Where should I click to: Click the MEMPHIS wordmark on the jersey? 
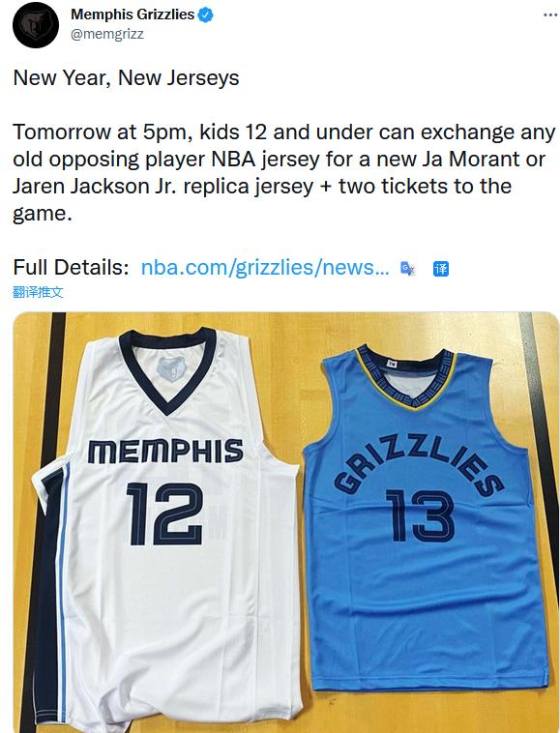166,451
